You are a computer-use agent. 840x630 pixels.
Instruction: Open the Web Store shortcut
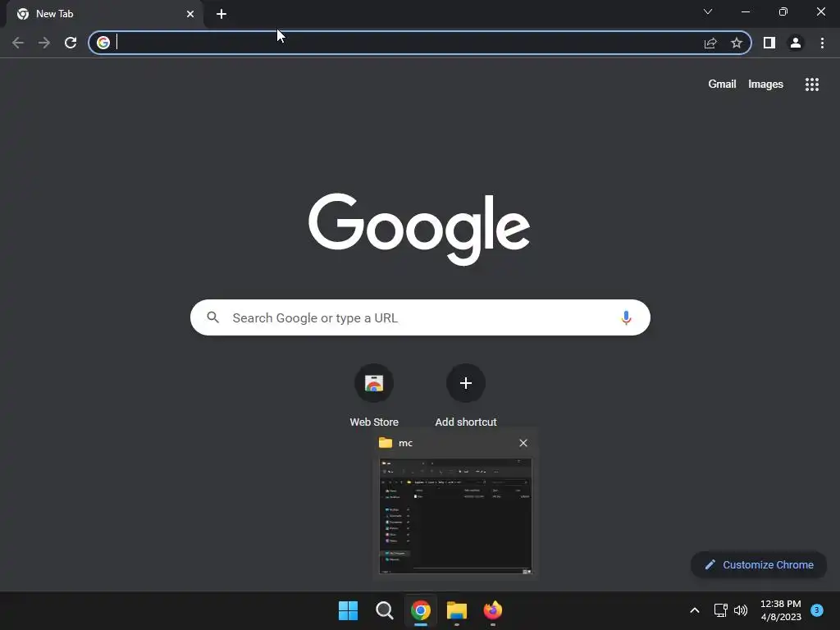[x=374, y=395]
